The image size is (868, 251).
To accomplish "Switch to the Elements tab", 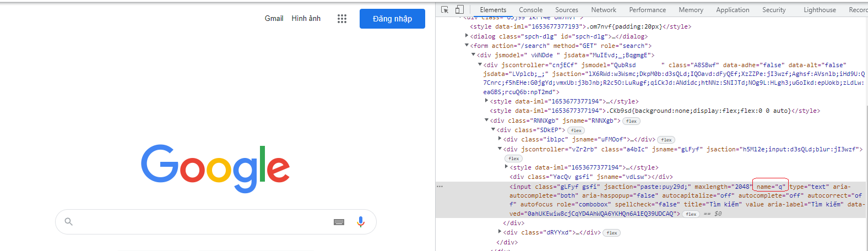I will tap(493, 10).
